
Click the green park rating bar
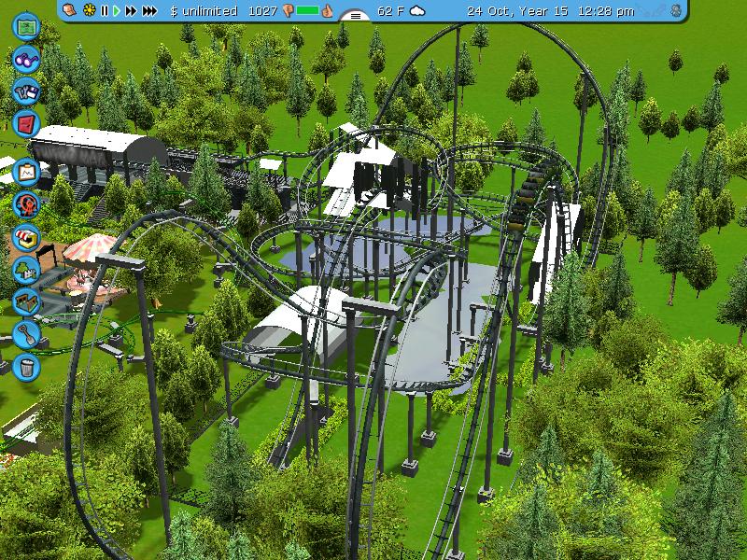(308, 10)
